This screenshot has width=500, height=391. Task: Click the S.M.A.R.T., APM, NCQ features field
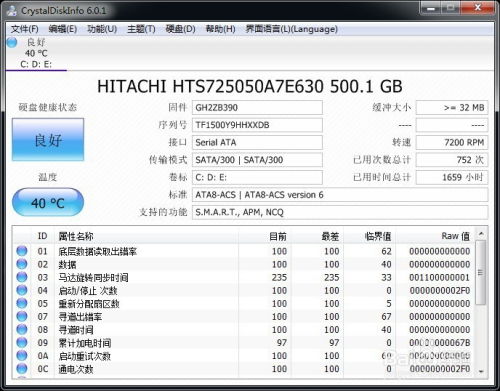coord(340,212)
